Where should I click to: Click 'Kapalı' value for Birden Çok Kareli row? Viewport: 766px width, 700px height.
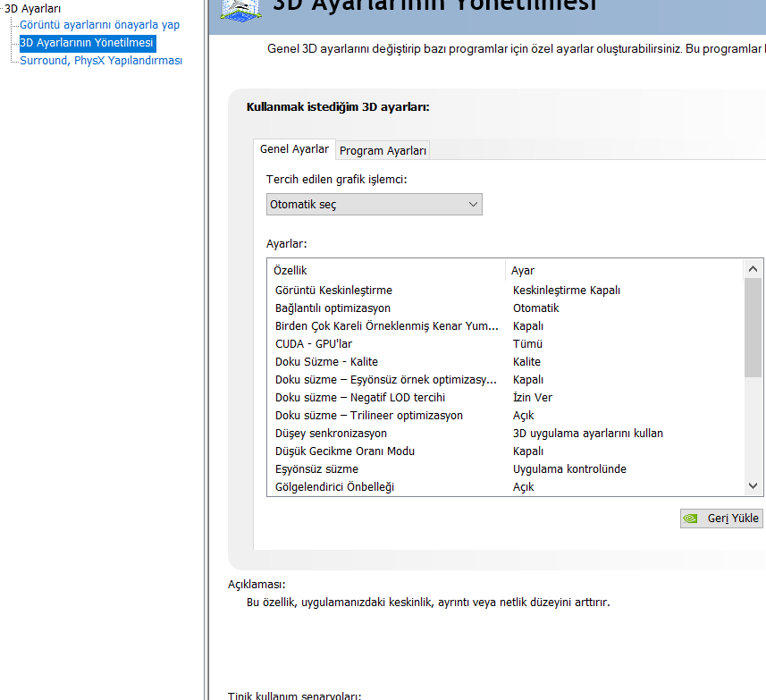click(528, 325)
